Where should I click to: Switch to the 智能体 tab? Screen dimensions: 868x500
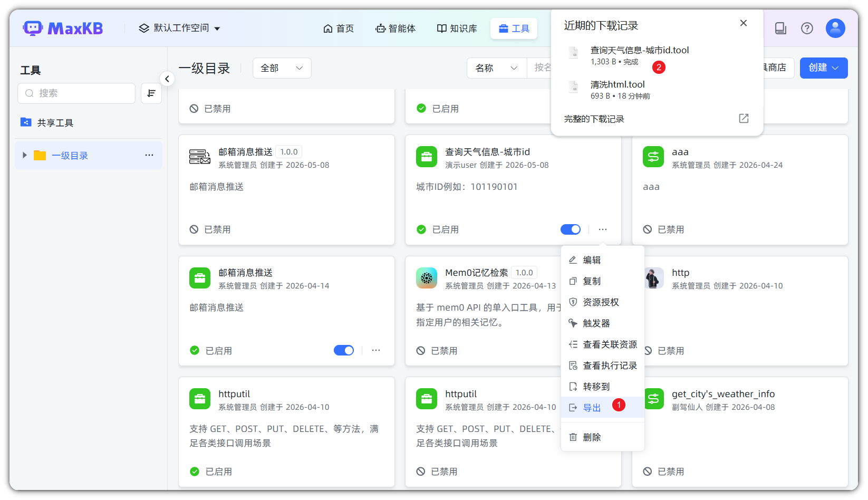[396, 28]
